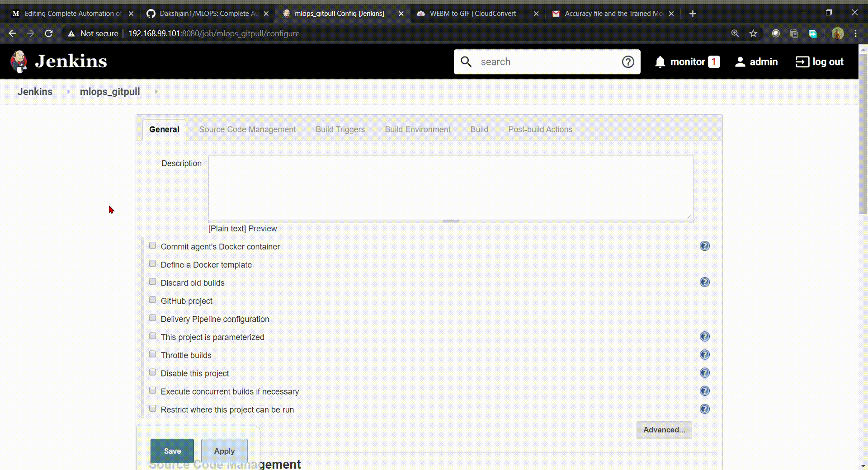Click the Apply button
Image resolution: width=868 pixels, height=470 pixels.
[224, 451]
